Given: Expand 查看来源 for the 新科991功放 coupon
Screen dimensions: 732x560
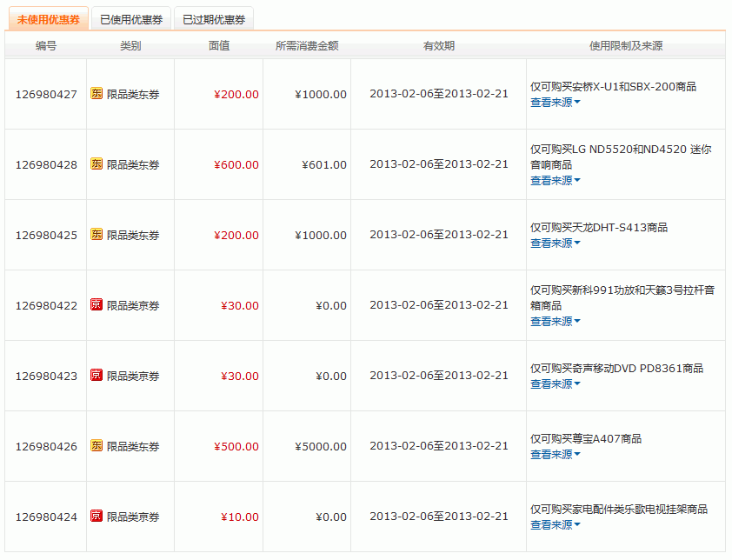Looking at the screenshot, I should (555, 322).
